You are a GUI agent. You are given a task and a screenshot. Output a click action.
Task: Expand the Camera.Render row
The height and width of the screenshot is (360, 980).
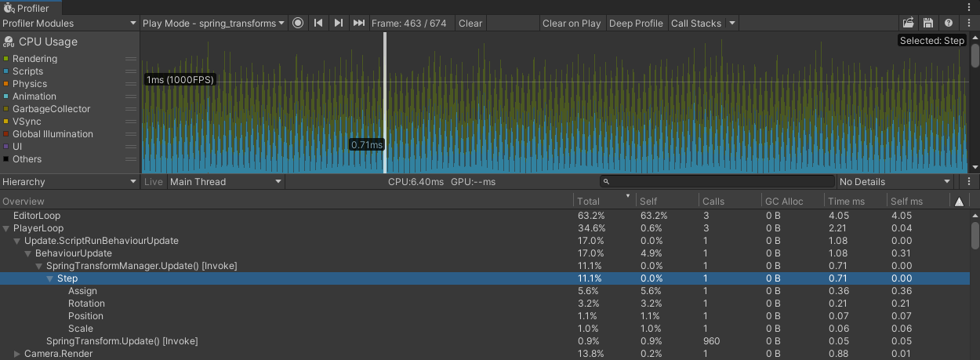click(17, 354)
